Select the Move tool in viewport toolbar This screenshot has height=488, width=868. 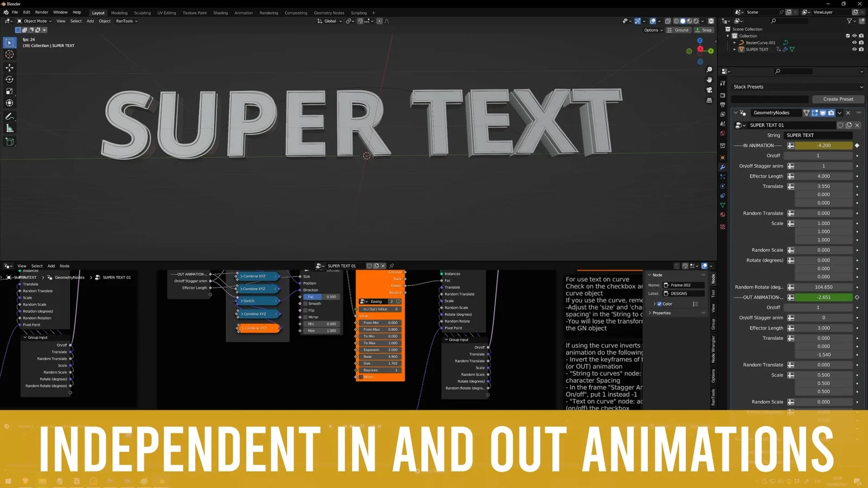[x=9, y=67]
